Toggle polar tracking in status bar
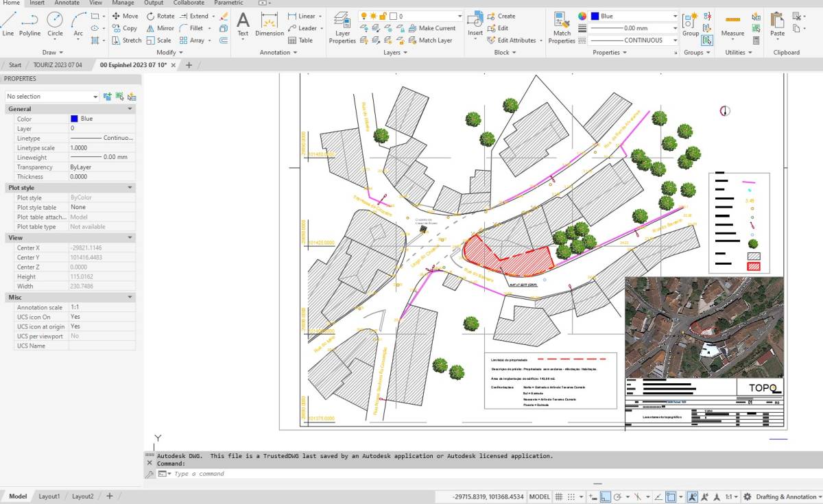 [x=618, y=496]
